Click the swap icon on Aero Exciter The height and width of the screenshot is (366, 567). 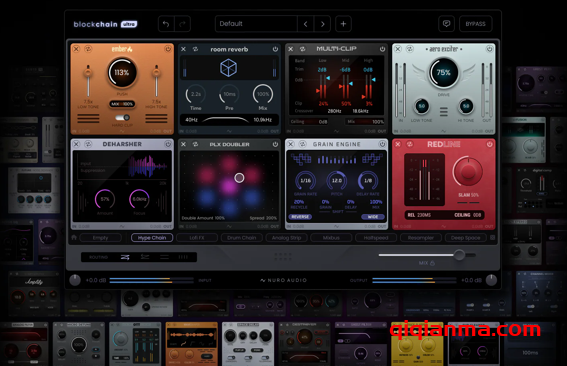(409, 49)
